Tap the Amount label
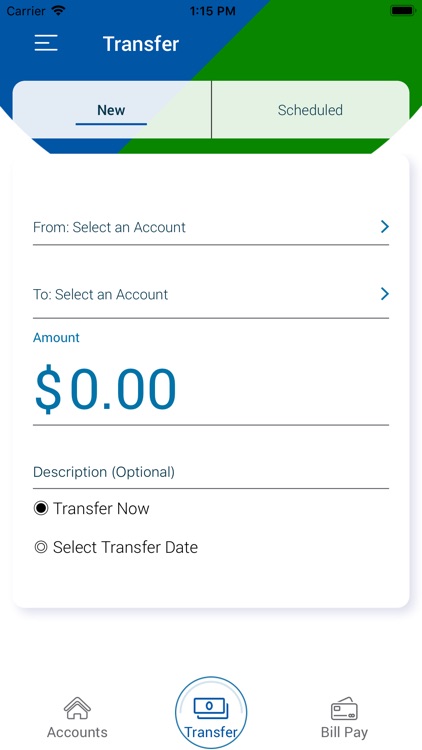This screenshot has height=750, width=422. click(x=56, y=338)
